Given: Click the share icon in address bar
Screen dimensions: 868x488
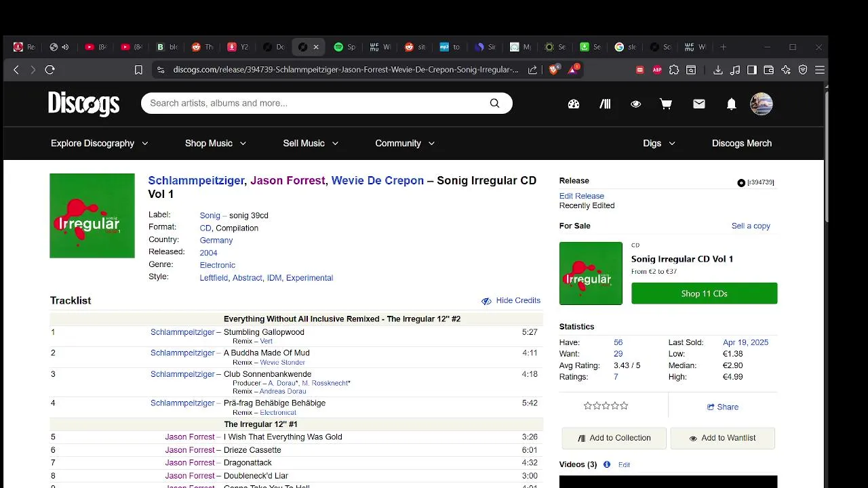Looking at the screenshot, I should pyautogui.click(x=533, y=69).
